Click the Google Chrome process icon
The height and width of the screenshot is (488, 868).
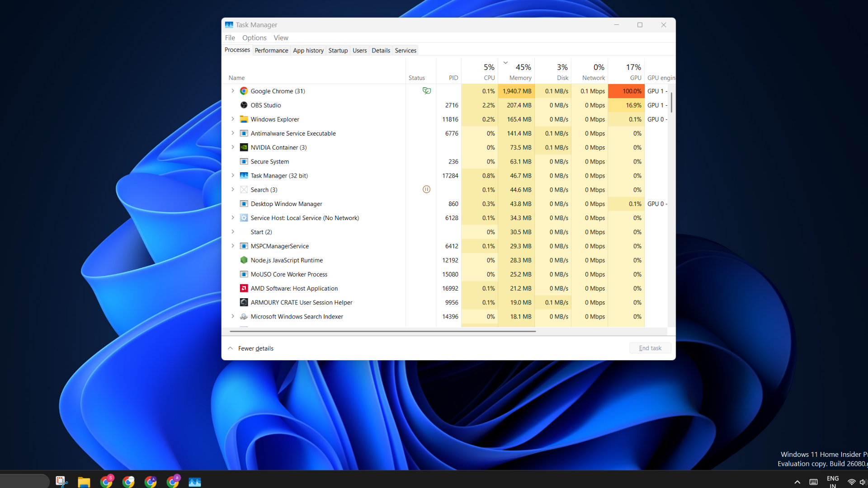(x=244, y=91)
